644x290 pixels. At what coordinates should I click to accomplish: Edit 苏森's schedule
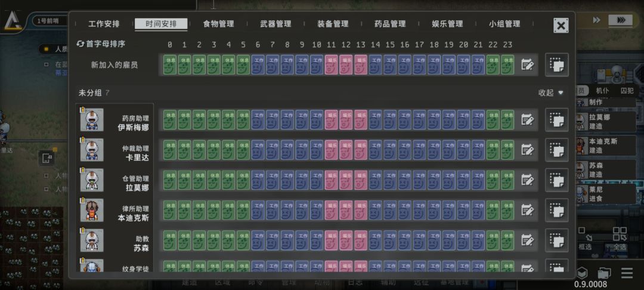point(527,240)
